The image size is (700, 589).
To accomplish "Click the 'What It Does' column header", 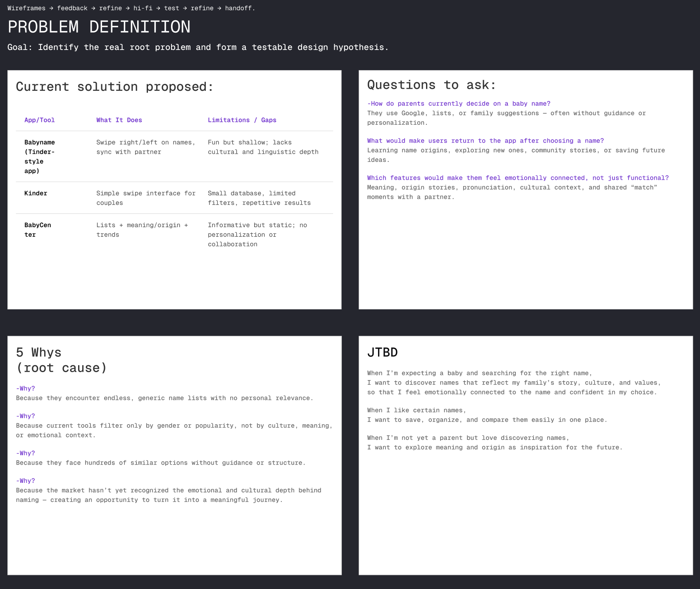I will [119, 120].
